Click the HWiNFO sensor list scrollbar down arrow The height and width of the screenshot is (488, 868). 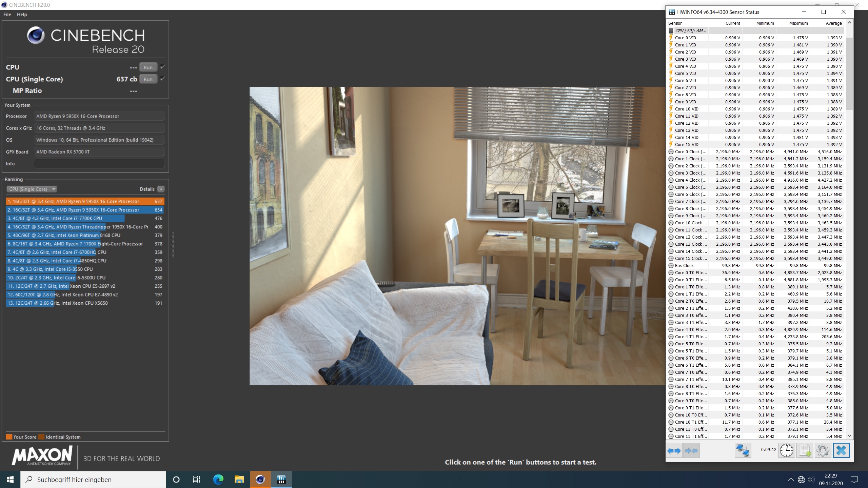point(849,436)
